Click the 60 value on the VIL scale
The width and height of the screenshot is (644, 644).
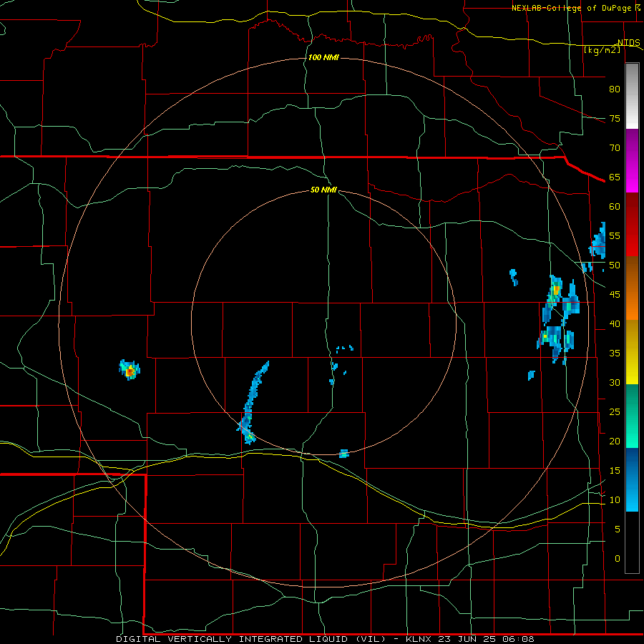coord(615,207)
